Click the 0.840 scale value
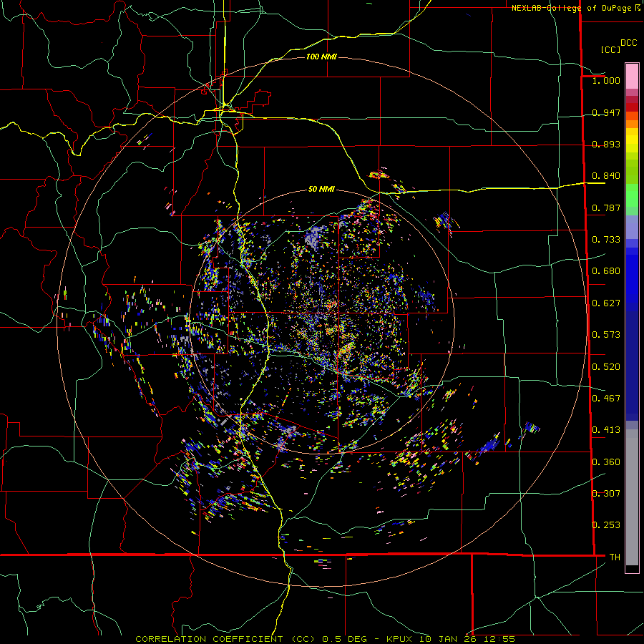Image resolution: width=644 pixels, height=644 pixels. tap(606, 176)
